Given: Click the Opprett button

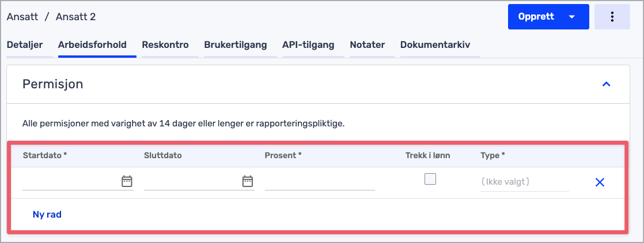Looking at the screenshot, I should click(536, 17).
